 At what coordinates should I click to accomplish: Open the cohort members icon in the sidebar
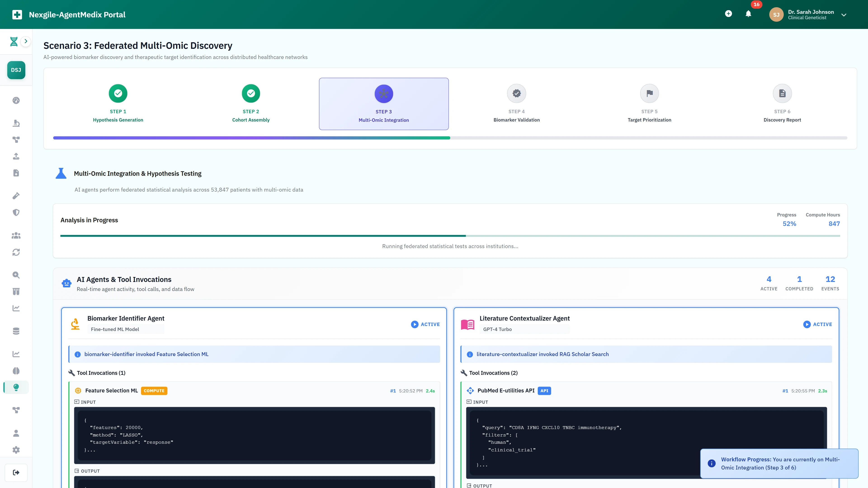point(16,235)
